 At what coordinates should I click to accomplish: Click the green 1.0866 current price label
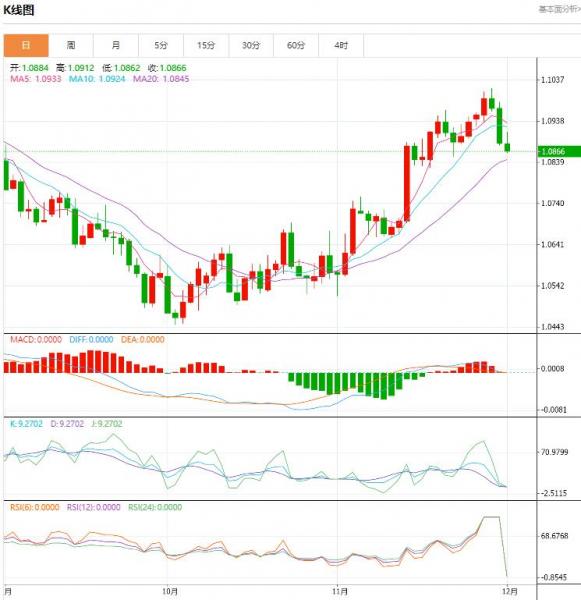pos(559,151)
